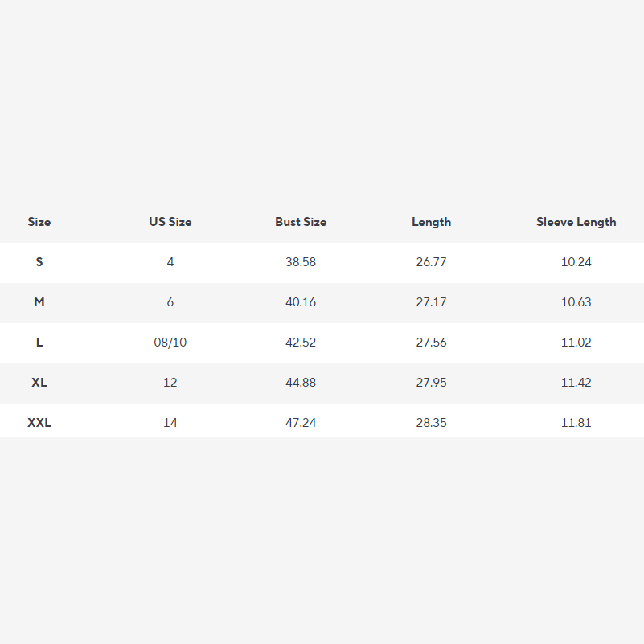
Task: Select the L size row label
Action: pos(39,343)
